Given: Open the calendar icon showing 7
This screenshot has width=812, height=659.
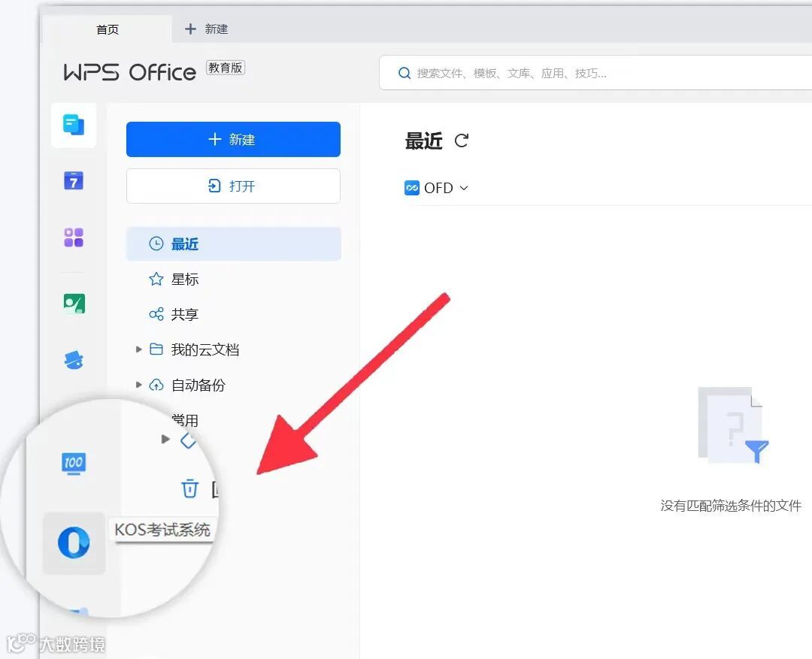Looking at the screenshot, I should coord(74,180).
